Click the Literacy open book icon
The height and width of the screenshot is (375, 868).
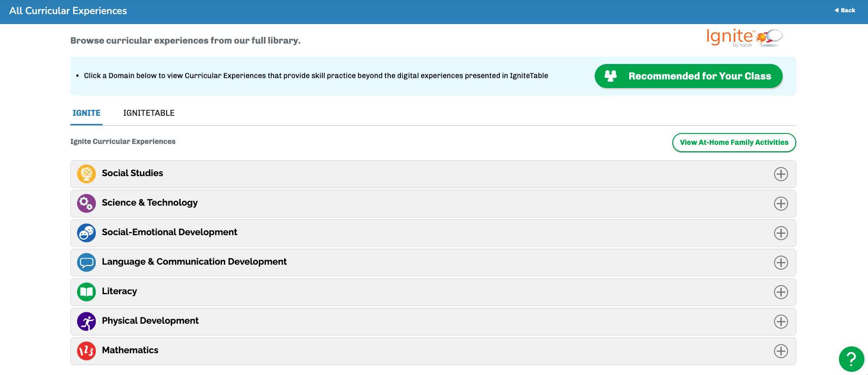[x=86, y=292]
